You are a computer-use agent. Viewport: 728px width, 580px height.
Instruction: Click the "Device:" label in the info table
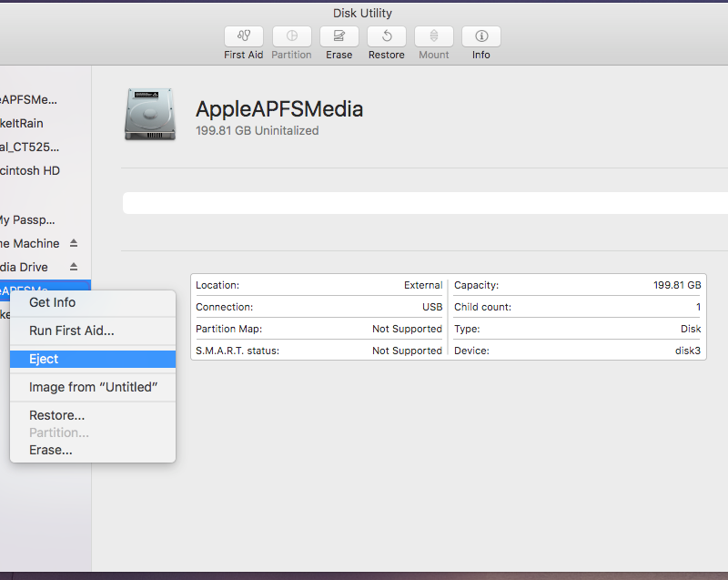471,351
